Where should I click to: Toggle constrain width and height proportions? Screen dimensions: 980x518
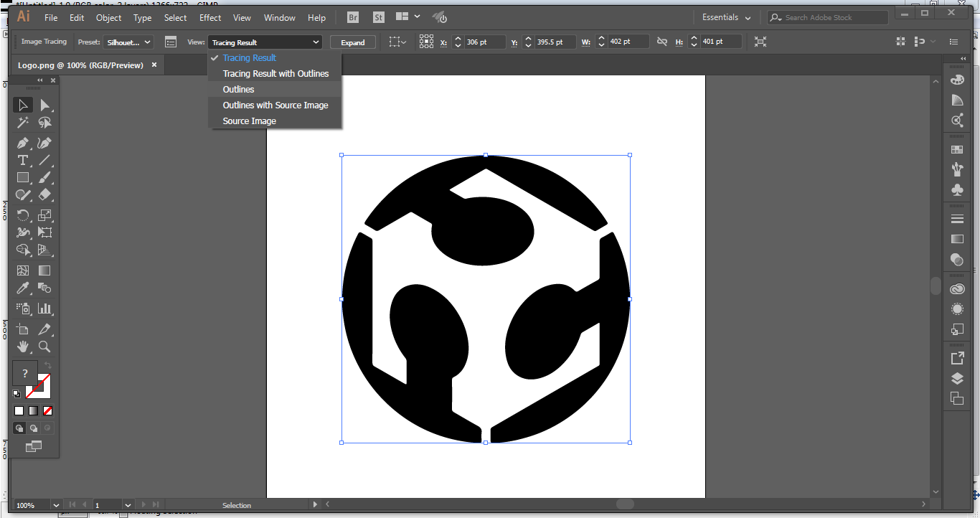pos(662,42)
